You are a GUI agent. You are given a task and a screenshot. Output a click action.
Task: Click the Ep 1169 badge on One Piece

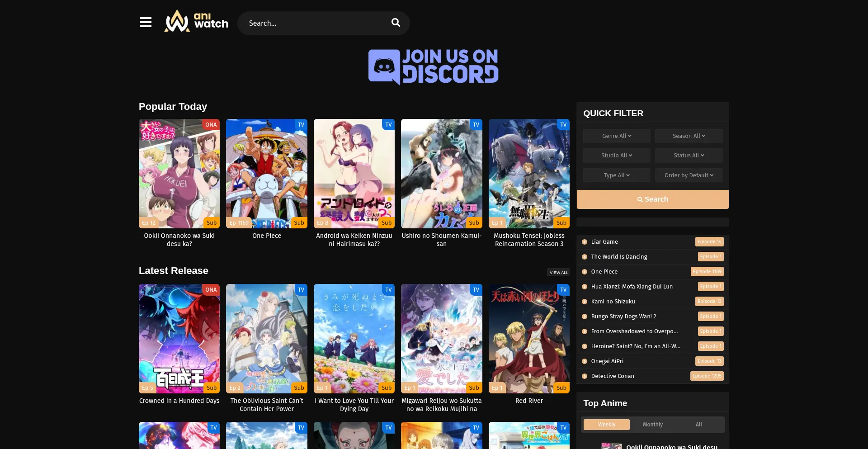tap(239, 223)
